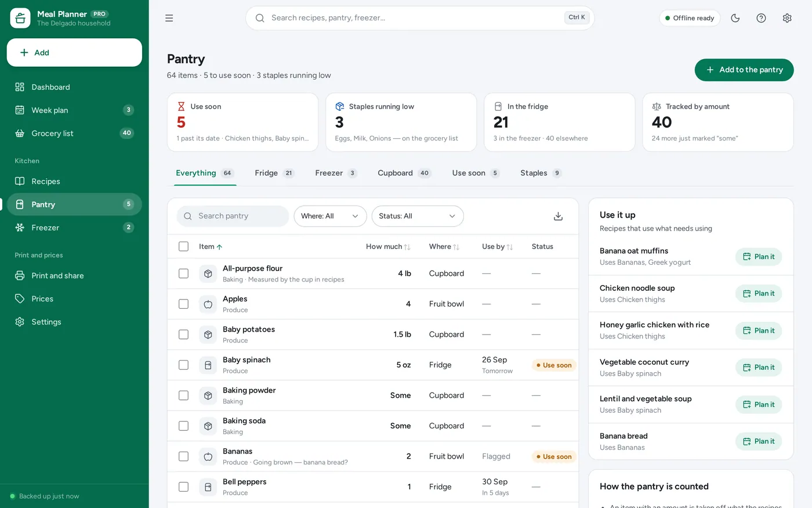Screen dimensions: 812x508
Task: Select the Staples tab
Action: [x=541, y=173]
